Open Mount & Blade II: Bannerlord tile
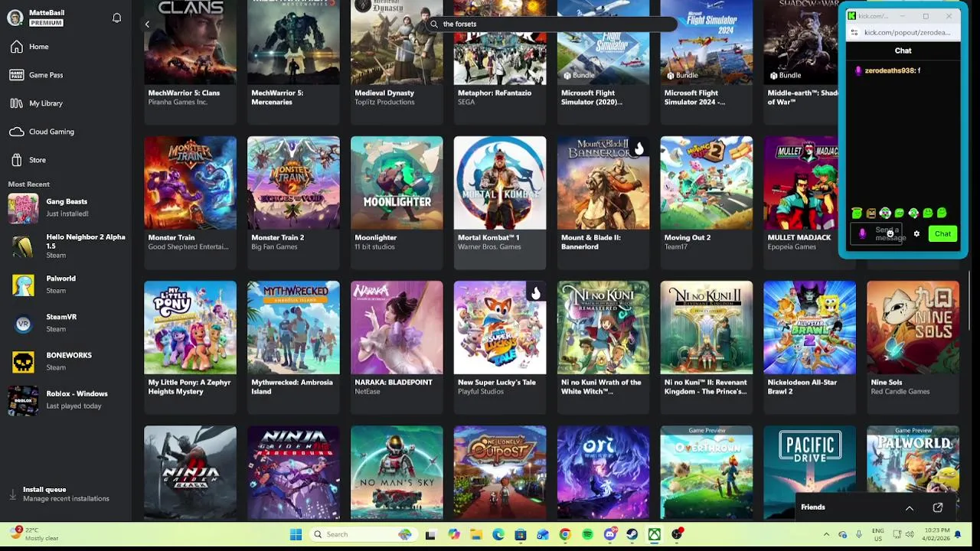This screenshot has height=551, width=980. click(x=603, y=202)
